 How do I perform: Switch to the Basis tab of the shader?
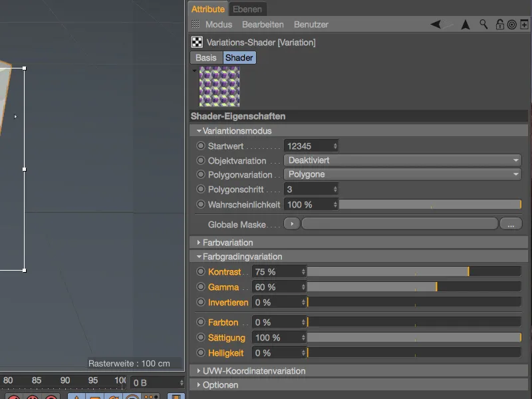click(205, 58)
